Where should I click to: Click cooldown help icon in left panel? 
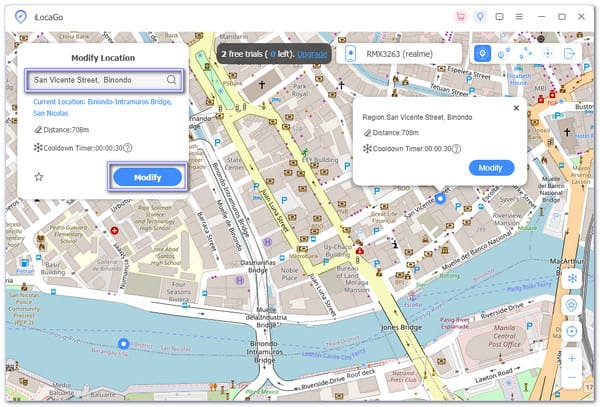(x=128, y=147)
